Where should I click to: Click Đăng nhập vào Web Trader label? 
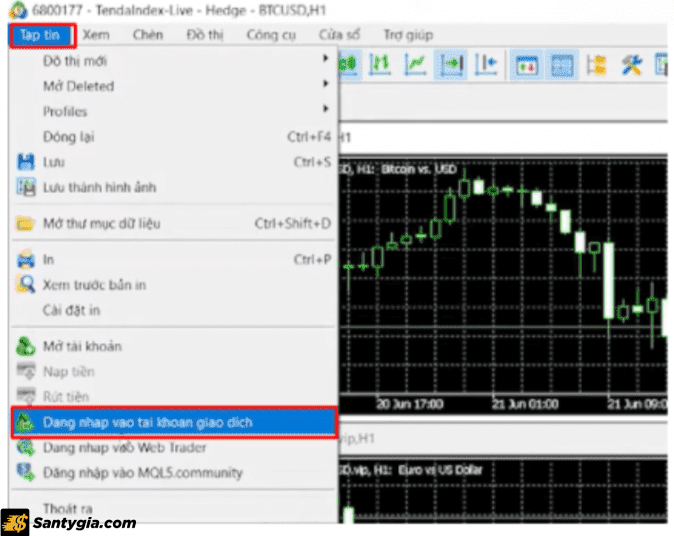tap(125, 448)
